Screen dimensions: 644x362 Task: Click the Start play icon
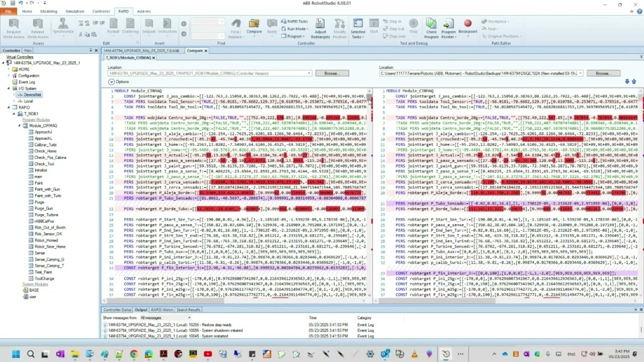[x=374, y=23]
